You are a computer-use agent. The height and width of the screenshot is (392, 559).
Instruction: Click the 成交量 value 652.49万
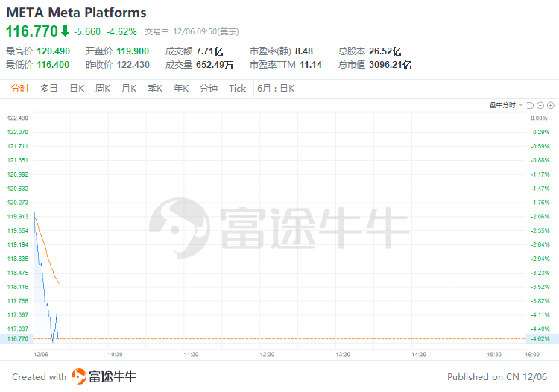(215, 65)
